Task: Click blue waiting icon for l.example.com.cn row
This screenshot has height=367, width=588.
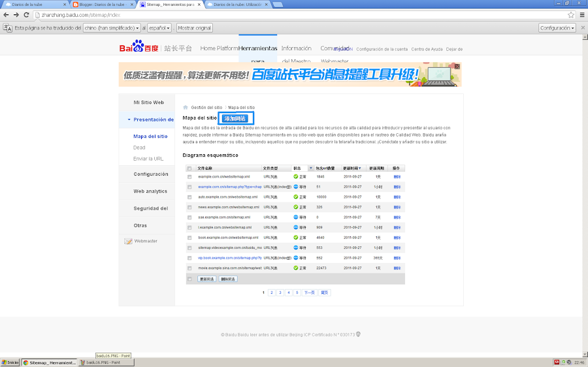Action: pyautogui.click(x=295, y=227)
